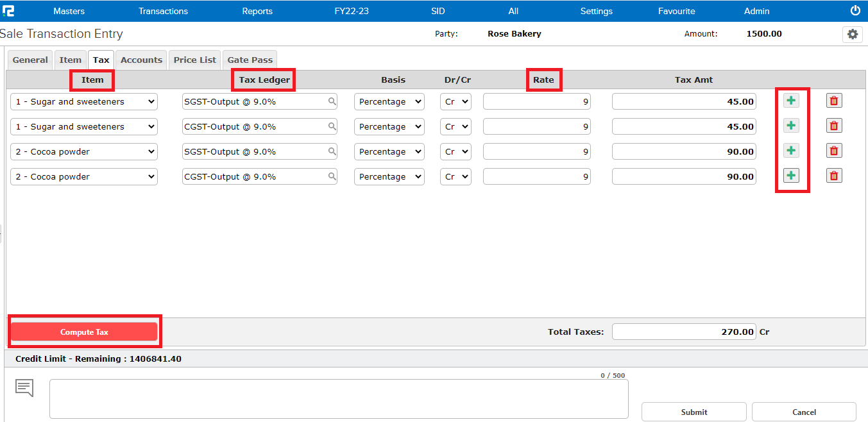Open the Gate Pass tab
The width and height of the screenshot is (868, 422).
click(250, 60)
